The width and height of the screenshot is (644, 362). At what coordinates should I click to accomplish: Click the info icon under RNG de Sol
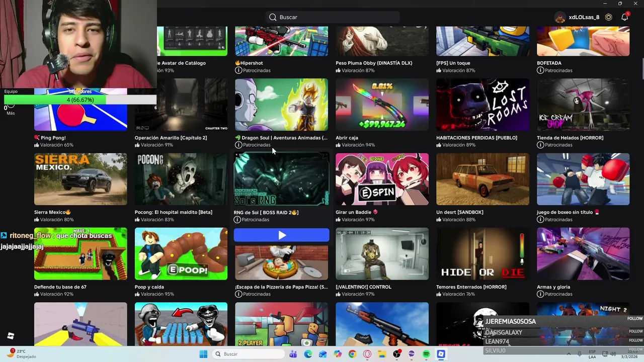pyautogui.click(x=237, y=220)
